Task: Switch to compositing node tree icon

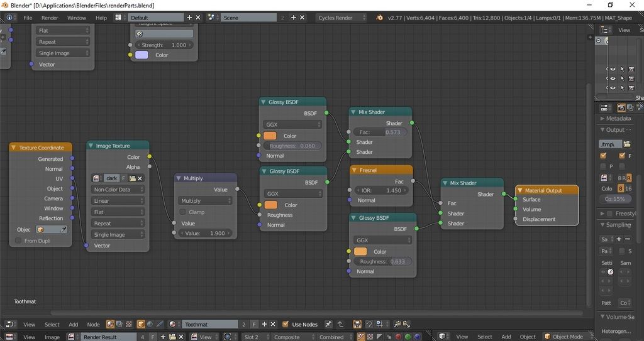Action: coord(119,324)
